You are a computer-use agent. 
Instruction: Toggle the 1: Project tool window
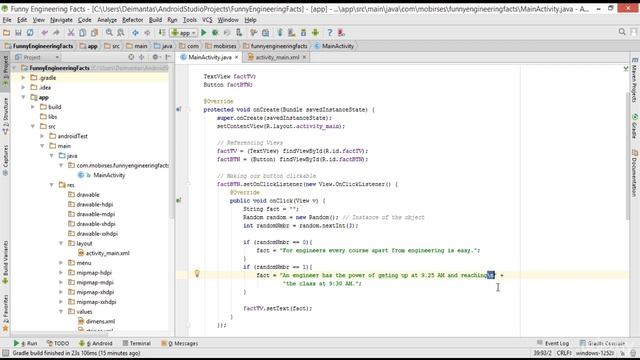5,72
